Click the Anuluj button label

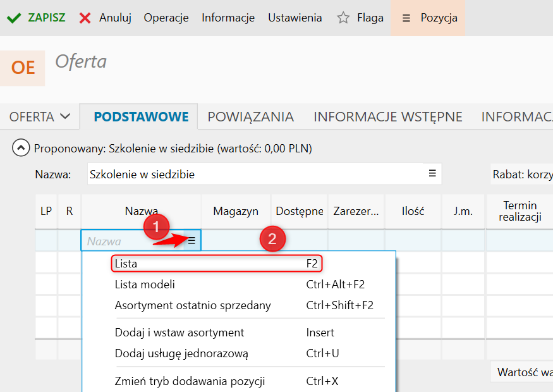pyautogui.click(x=115, y=18)
